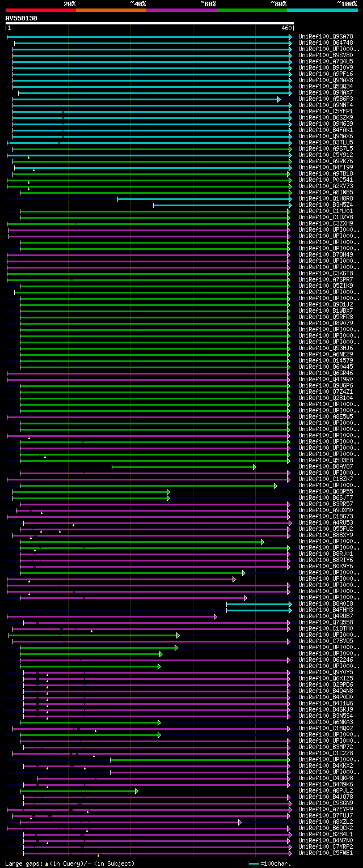Select hit label UniRef100_O62246
Image resolution: width=363 pixels, height=868 pixels.
point(326,659)
